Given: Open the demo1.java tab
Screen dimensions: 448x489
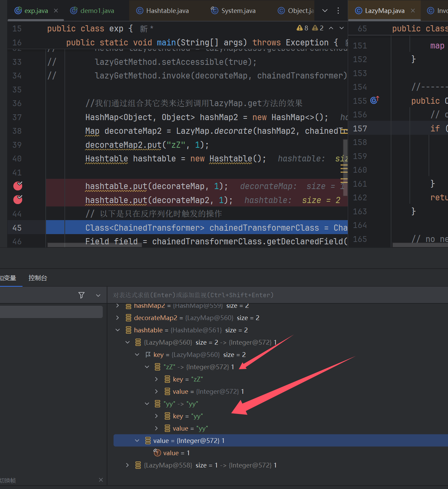Looking at the screenshot, I should tap(92, 11).
